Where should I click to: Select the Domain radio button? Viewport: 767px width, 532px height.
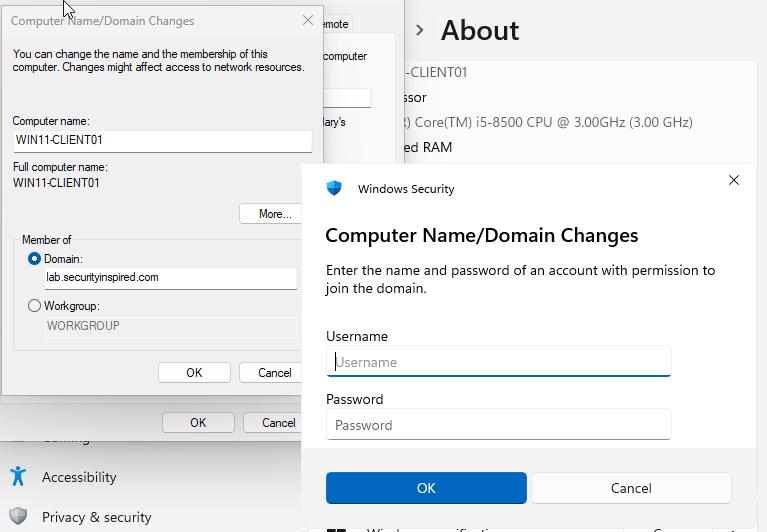point(34,259)
